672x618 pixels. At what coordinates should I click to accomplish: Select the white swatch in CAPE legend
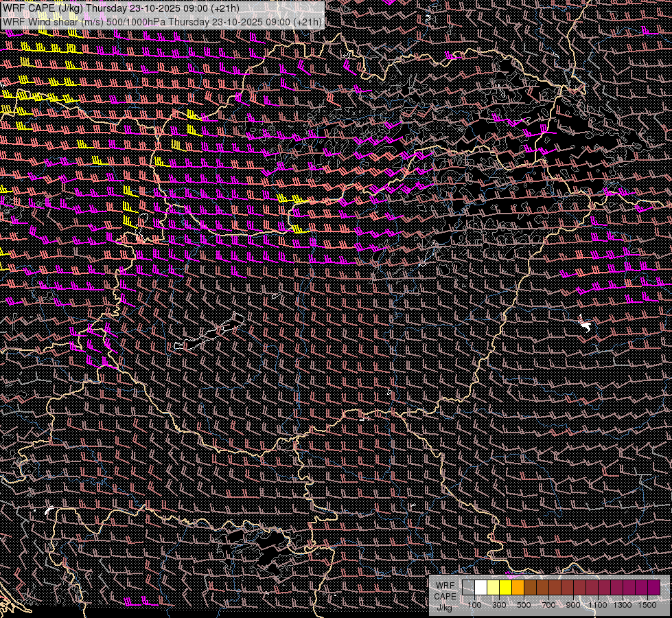481,588
